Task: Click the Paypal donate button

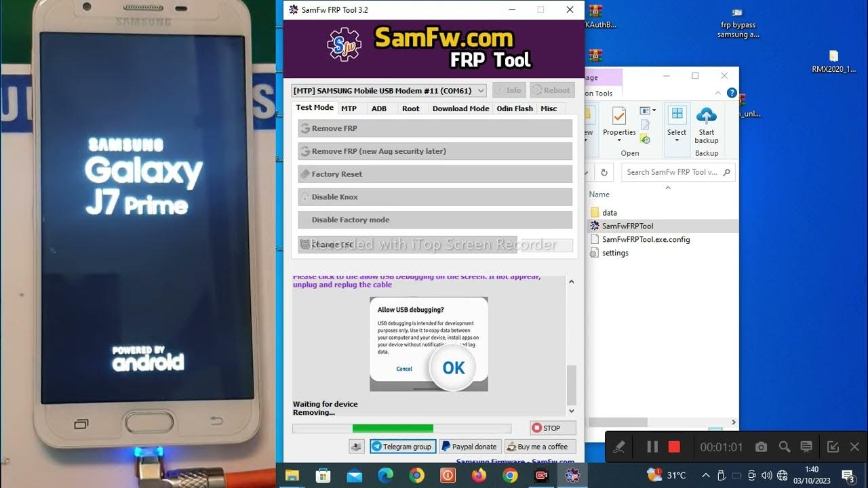Action: point(469,447)
